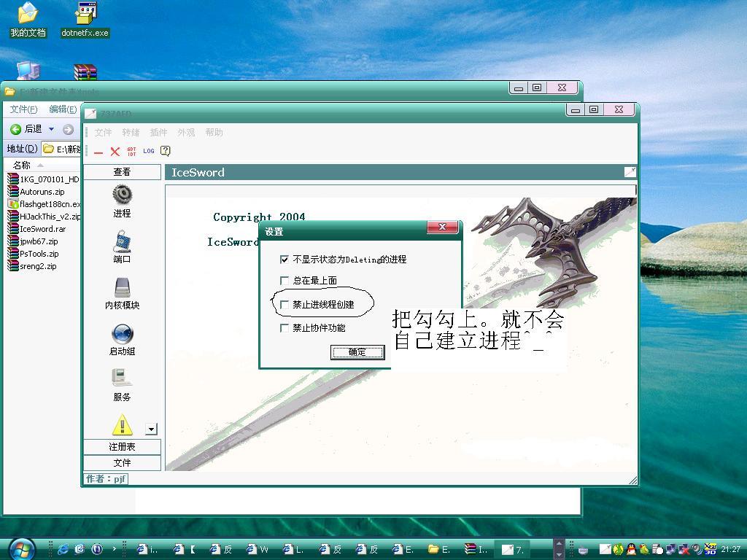Click the help question mark toolbar icon
This screenshot has width=747, height=560.
pyautogui.click(x=166, y=151)
